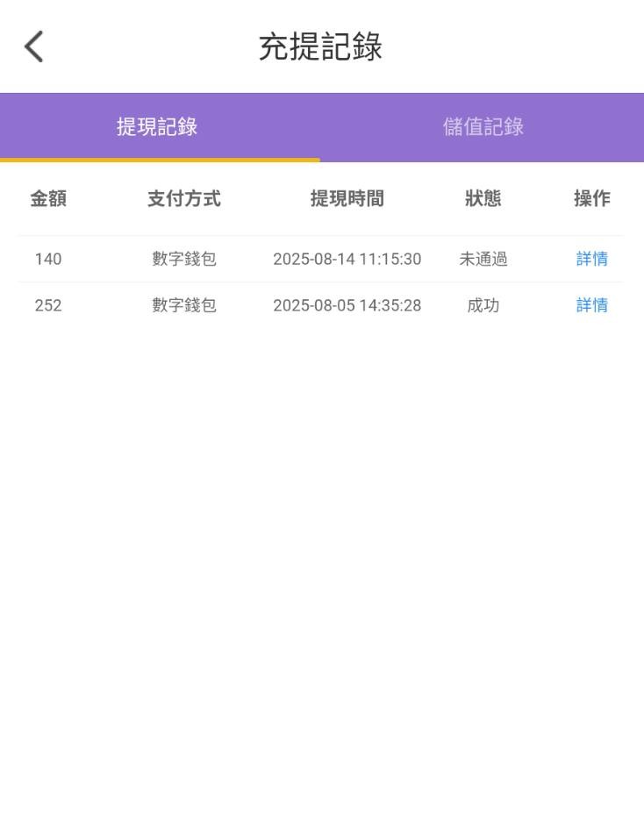Click the 2025-08-05 14:35:28 timestamp
644x828 pixels.
point(347,305)
